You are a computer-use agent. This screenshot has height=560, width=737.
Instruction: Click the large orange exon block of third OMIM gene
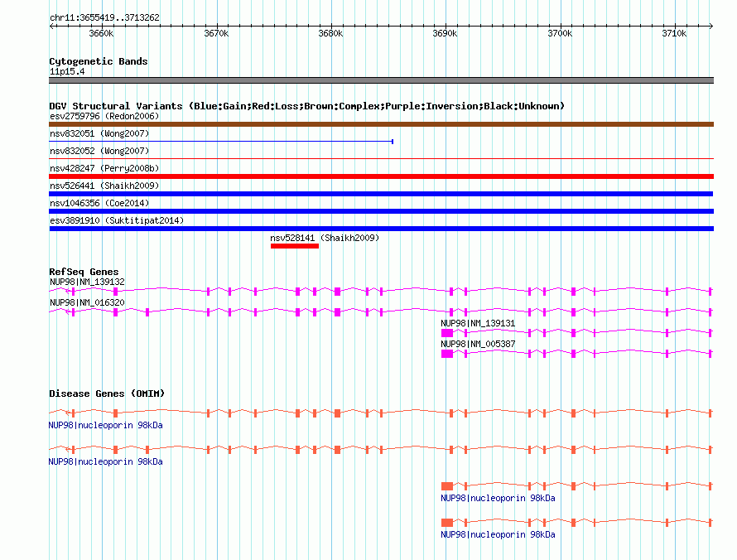tap(447, 486)
